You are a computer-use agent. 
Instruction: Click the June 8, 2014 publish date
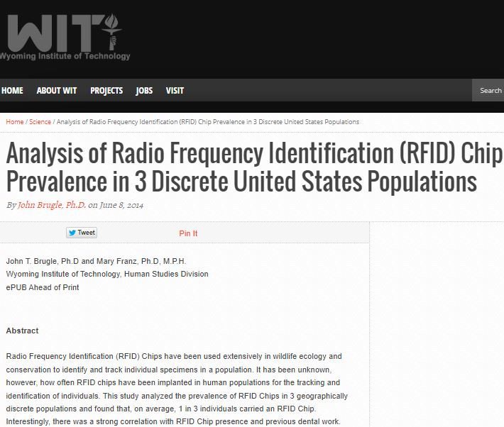[x=121, y=205]
